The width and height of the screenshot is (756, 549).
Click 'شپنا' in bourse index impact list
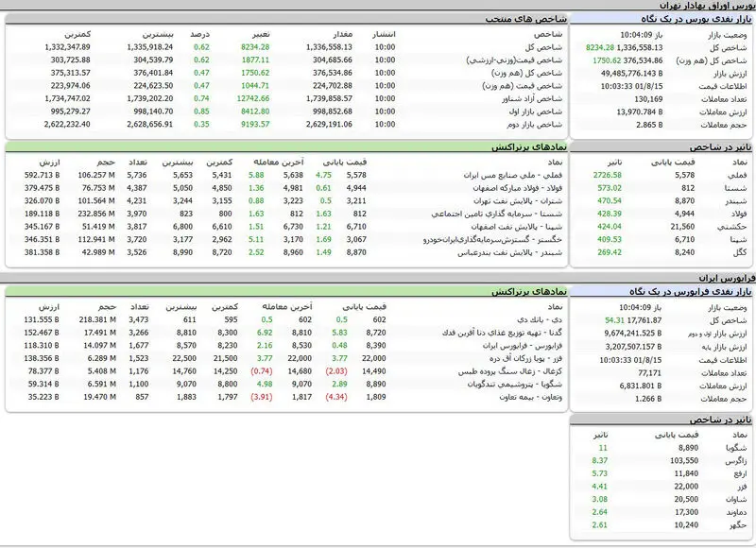point(738,240)
